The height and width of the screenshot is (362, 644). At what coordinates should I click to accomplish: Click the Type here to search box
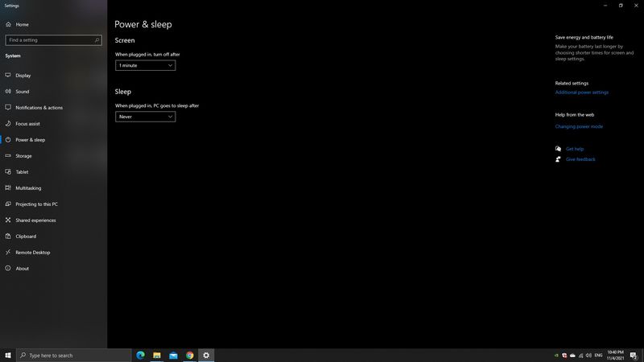coord(74,355)
